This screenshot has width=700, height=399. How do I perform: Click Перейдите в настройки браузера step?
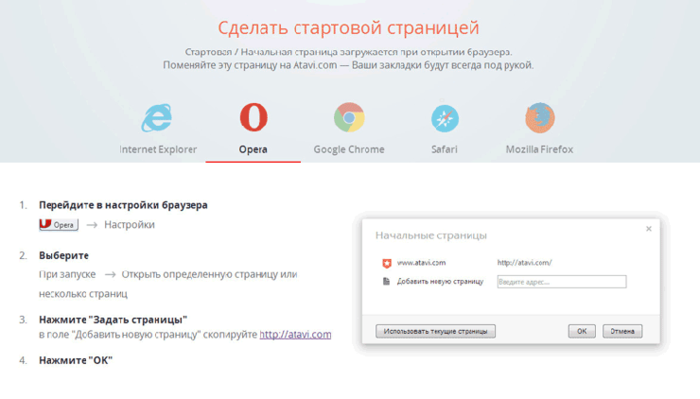click(123, 205)
